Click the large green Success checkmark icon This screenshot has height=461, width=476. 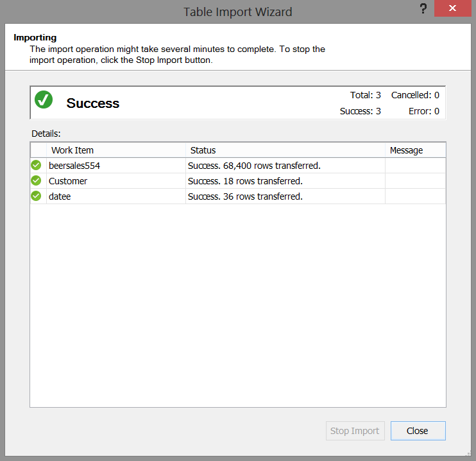44,100
